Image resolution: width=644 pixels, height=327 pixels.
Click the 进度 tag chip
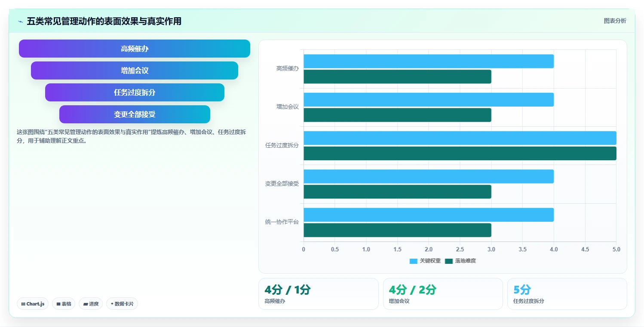[x=91, y=304]
